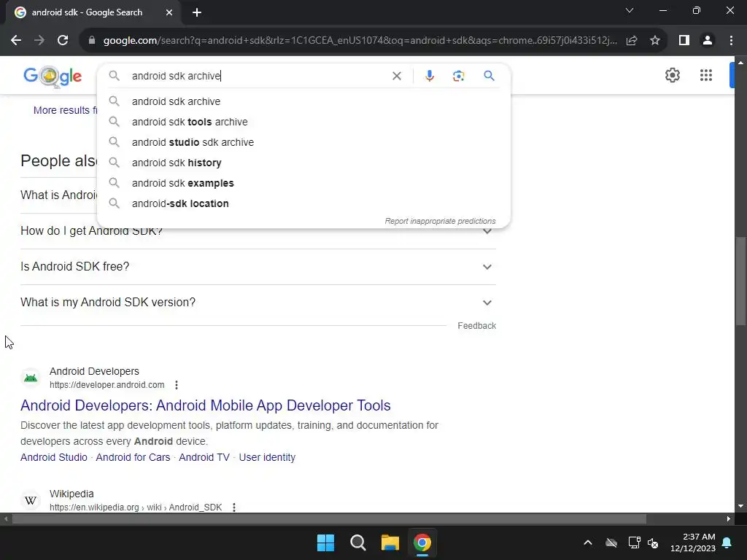Open Windows taskbar search
This screenshot has width=747, height=560.
coord(357,542)
